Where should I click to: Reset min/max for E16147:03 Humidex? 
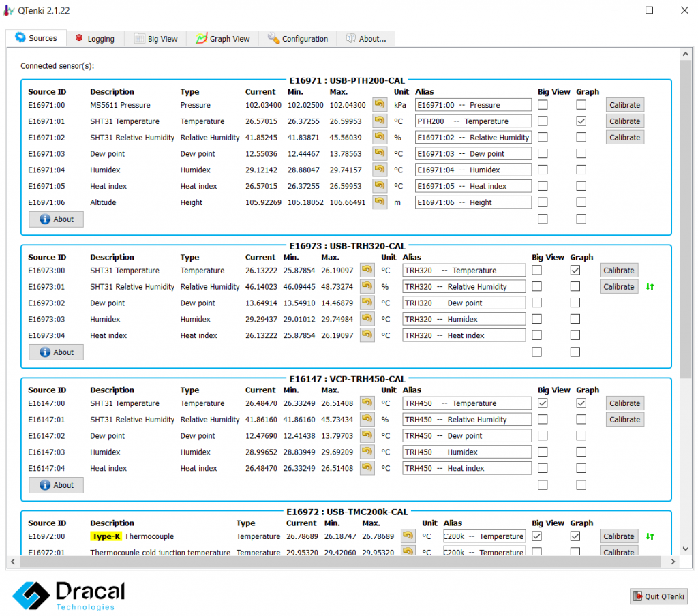pos(367,452)
